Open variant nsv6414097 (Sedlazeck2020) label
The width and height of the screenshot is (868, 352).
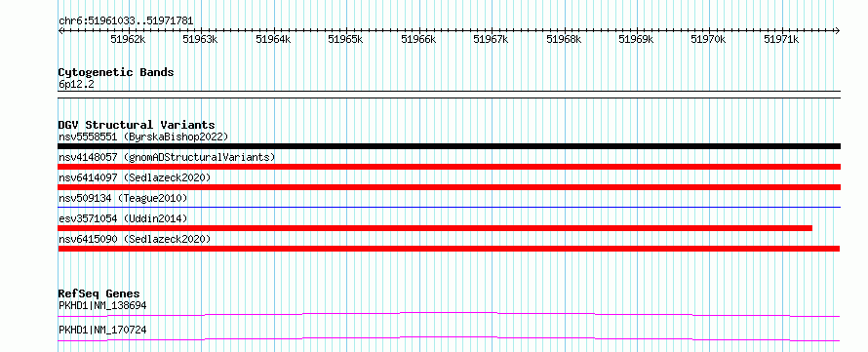(135, 177)
